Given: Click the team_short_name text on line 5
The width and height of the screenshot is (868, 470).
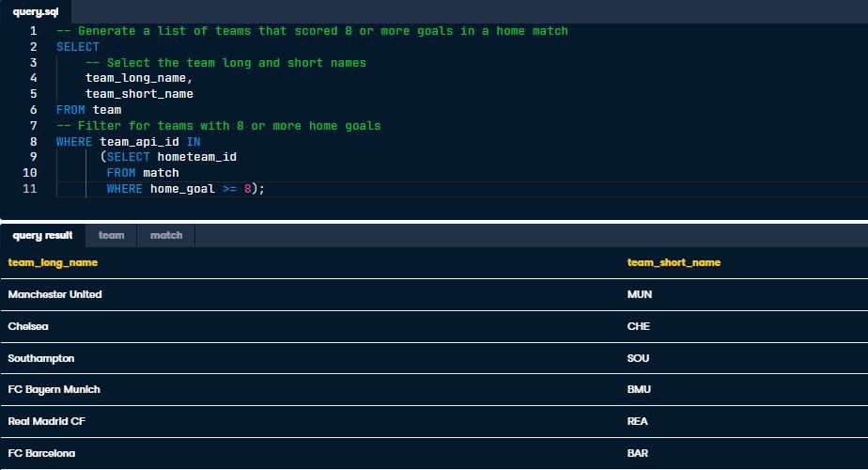Looking at the screenshot, I should pyautogui.click(x=139, y=94).
